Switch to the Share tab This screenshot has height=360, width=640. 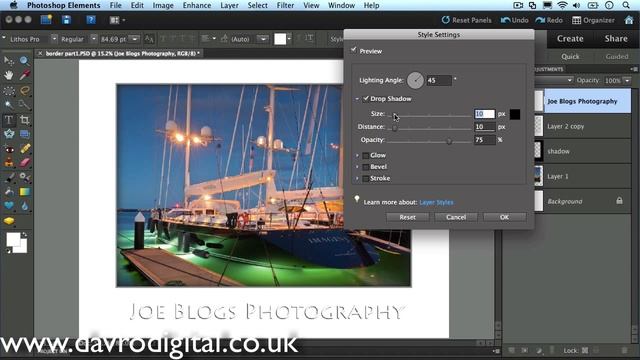pyautogui.click(x=616, y=38)
